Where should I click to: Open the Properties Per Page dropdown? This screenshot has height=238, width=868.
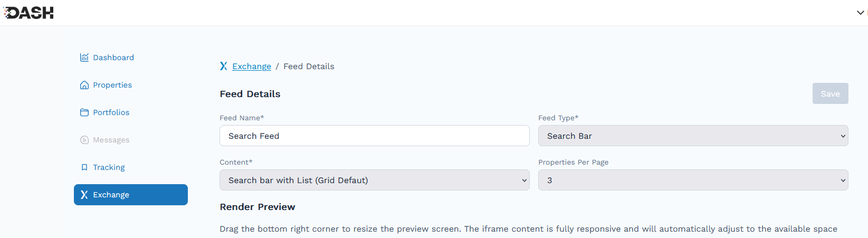tap(693, 180)
